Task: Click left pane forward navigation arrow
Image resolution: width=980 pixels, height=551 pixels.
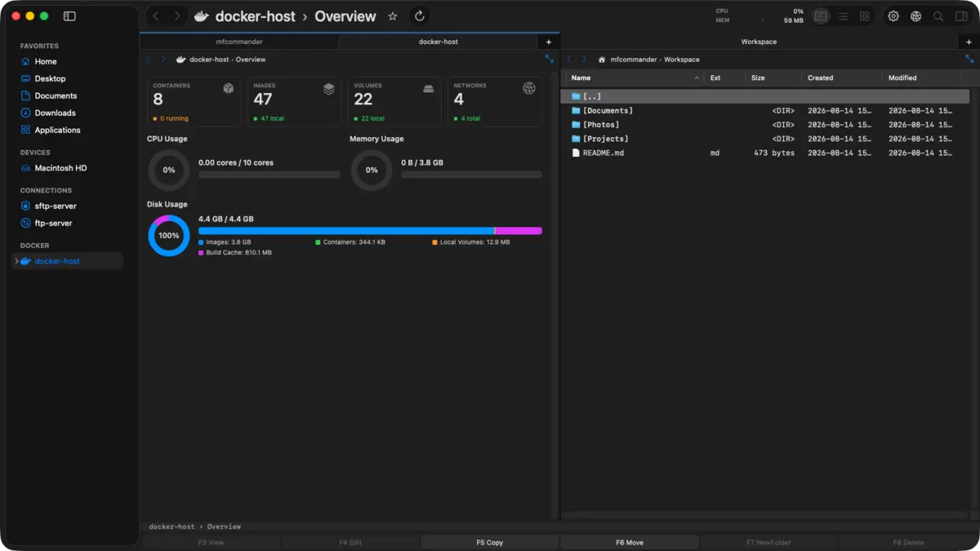Action: click(163, 60)
